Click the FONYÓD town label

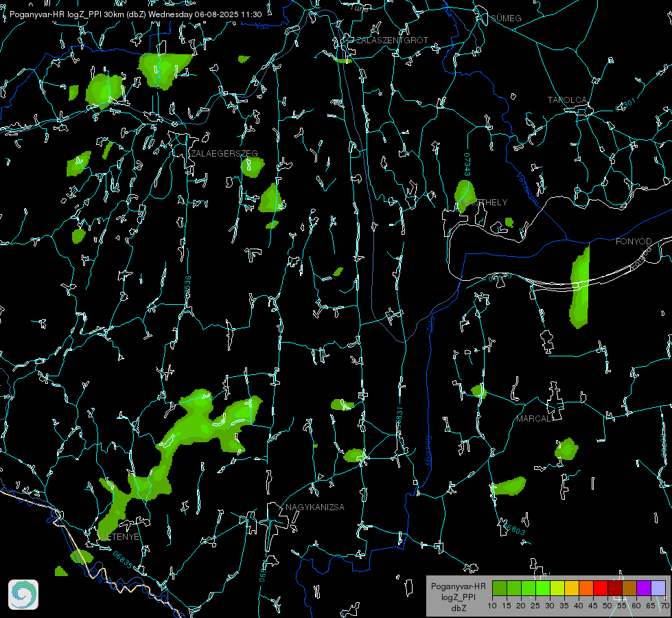(x=634, y=242)
